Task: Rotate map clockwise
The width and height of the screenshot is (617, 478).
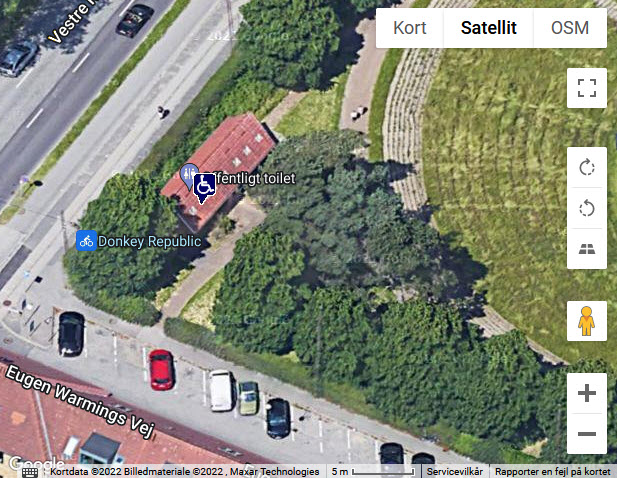Action: coord(587,168)
